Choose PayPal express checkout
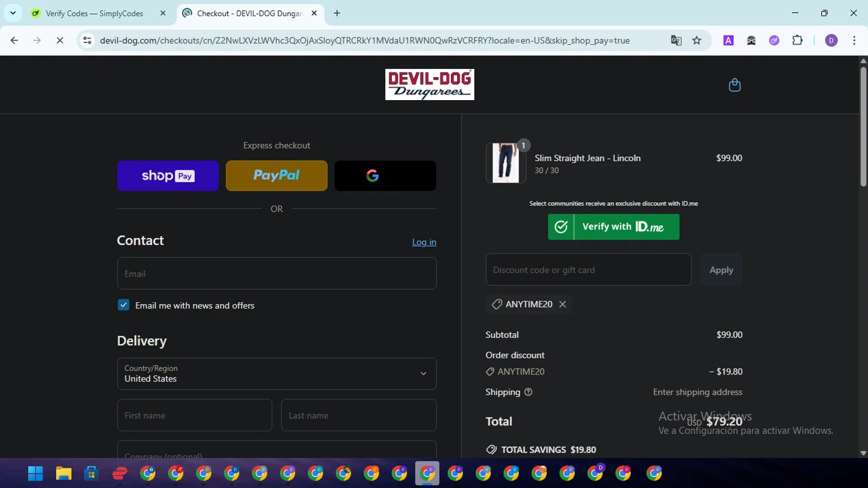The width and height of the screenshot is (868, 488). click(x=277, y=175)
